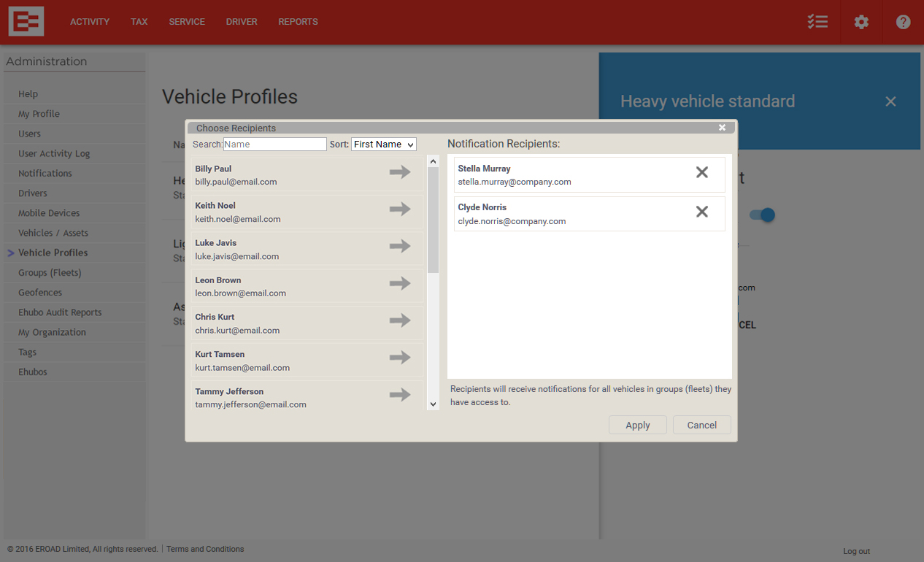924x562 pixels.
Task: Open the DRIVER menu
Action: (x=242, y=22)
